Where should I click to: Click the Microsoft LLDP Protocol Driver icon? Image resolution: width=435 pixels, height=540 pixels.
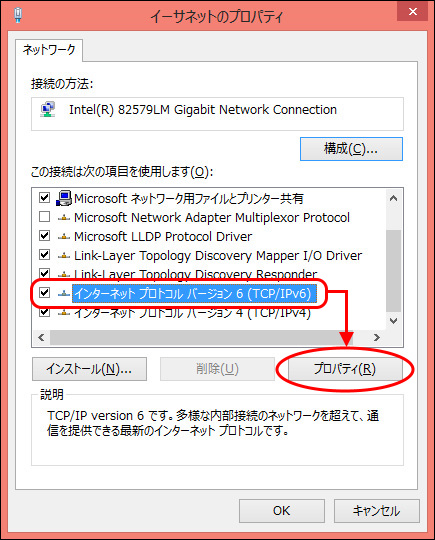click(64, 237)
